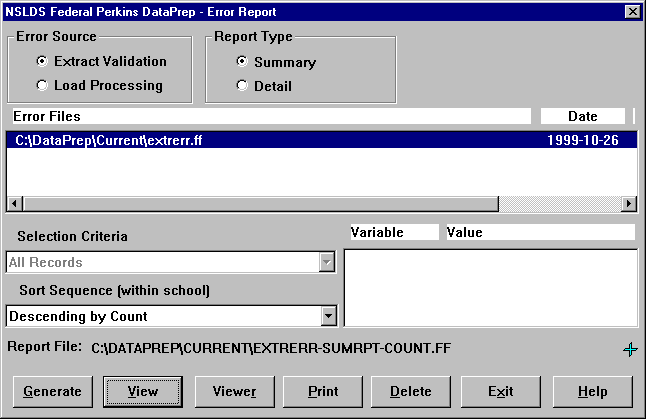The image size is (646, 419).
Task: Click the date 1999-10-26 in the list
Action: click(x=583, y=140)
